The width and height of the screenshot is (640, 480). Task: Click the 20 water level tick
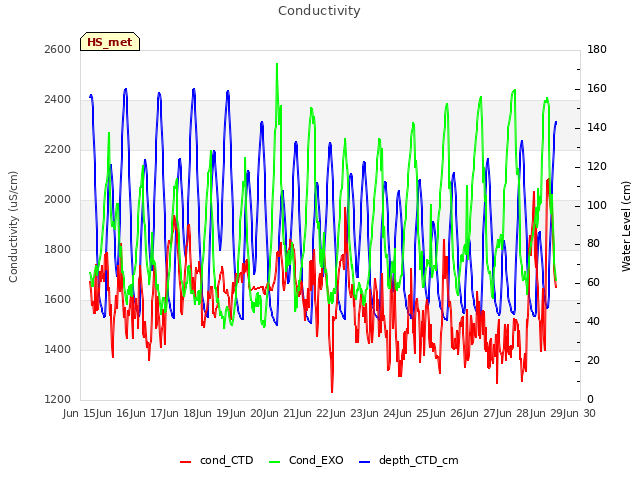click(593, 360)
